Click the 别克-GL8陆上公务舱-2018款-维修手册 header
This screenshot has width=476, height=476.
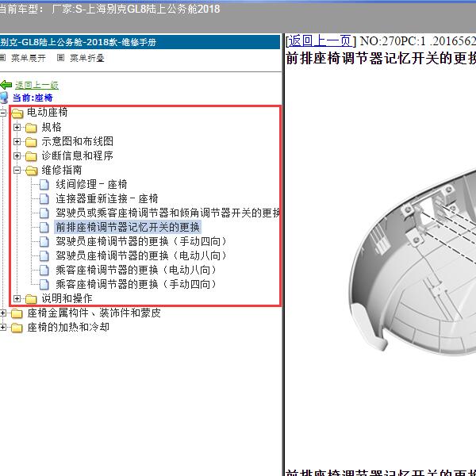(79, 42)
